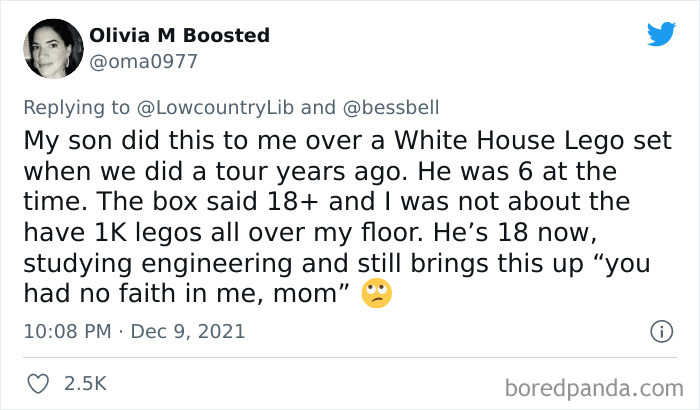Open Olivia M's profile picture
The height and width of the screenshot is (410, 700).
tap(52, 48)
